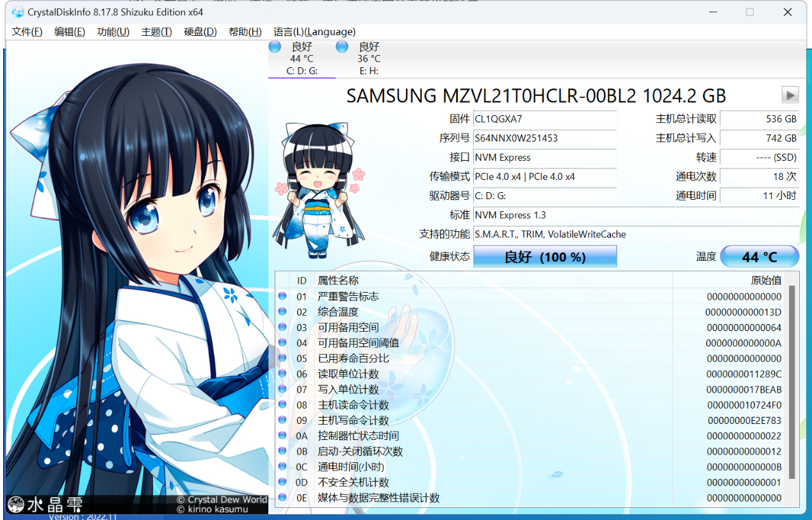This screenshot has width=812, height=520.
Task: Select the 严重警告标志 attribute name
Action: [348, 297]
